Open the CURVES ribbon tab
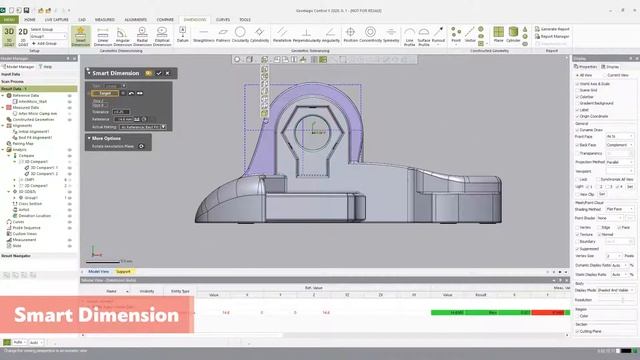The height and width of the screenshot is (360, 640). 223,20
